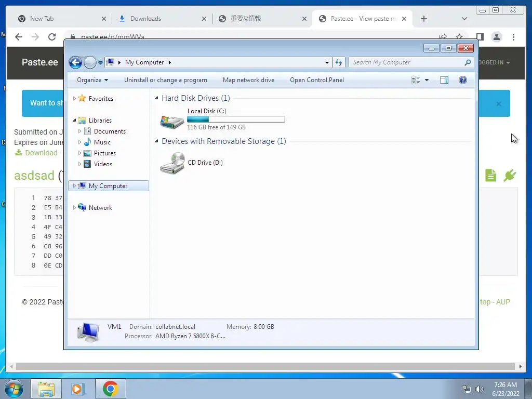The width and height of the screenshot is (532, 399).
Task: Click the breadcrumb arrow after My Computer
Action: (x=170, y=62)
